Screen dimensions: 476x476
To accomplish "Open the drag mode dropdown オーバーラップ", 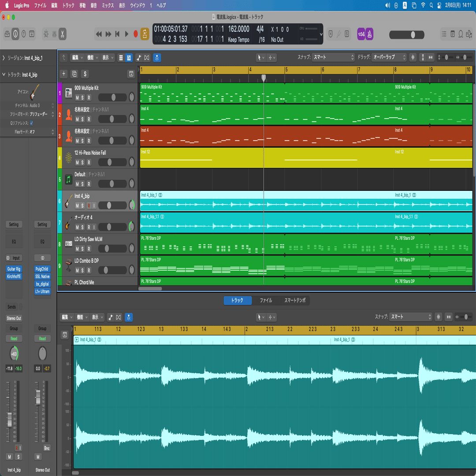I will point(389,57).
